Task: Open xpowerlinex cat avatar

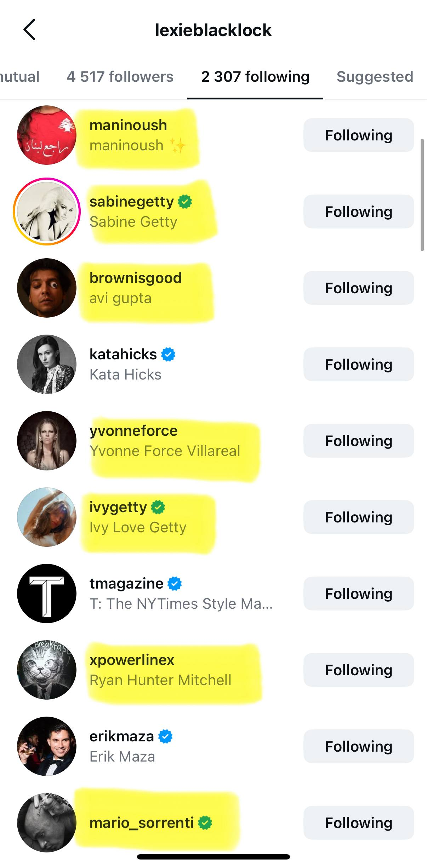Action: pyautogui.click(x=47, y=670)
